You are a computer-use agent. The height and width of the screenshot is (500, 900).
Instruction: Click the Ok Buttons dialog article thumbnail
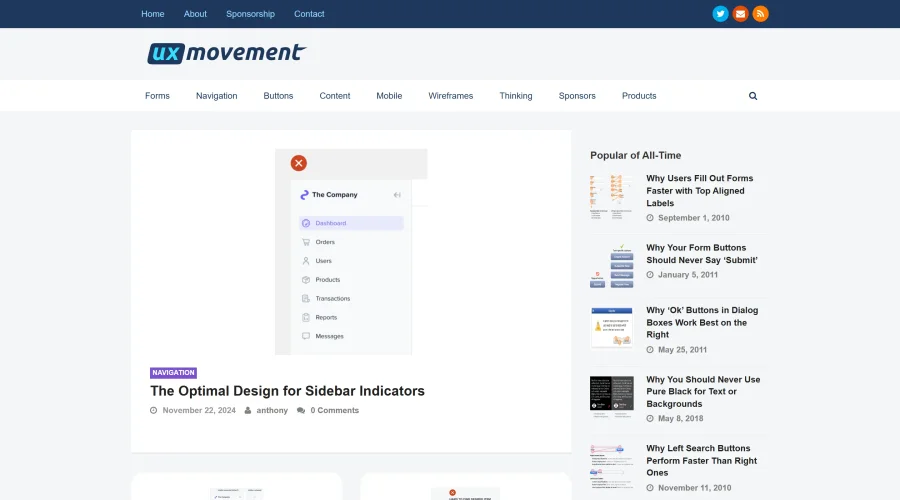612,327
